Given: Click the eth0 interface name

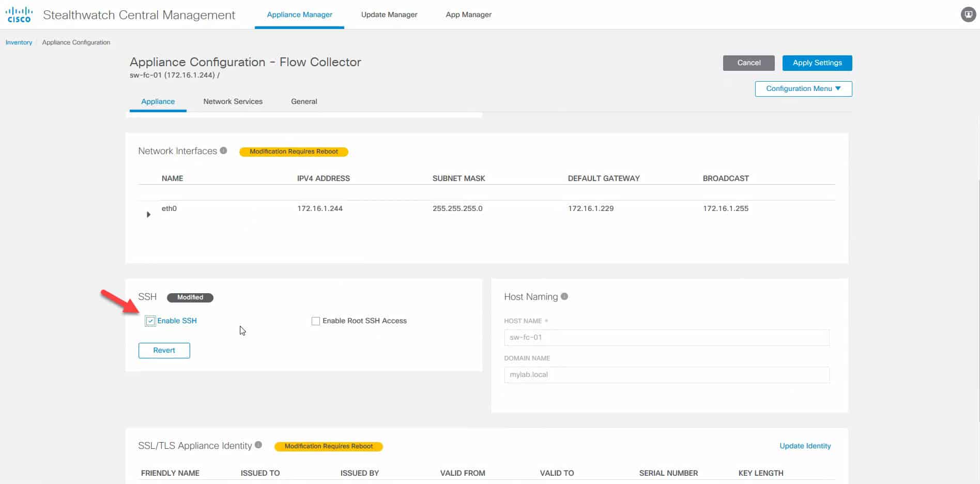Looking at the screenshot, I should point(169,208).
